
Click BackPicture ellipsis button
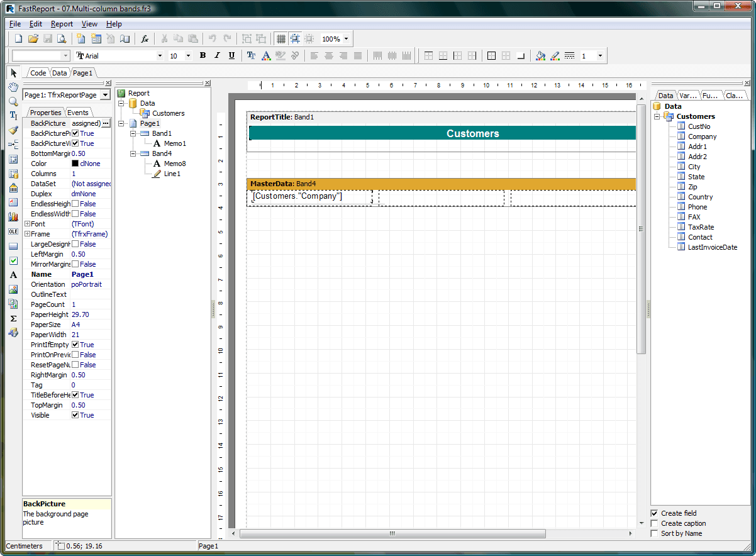pyautogui.click(x=106, y=123)
